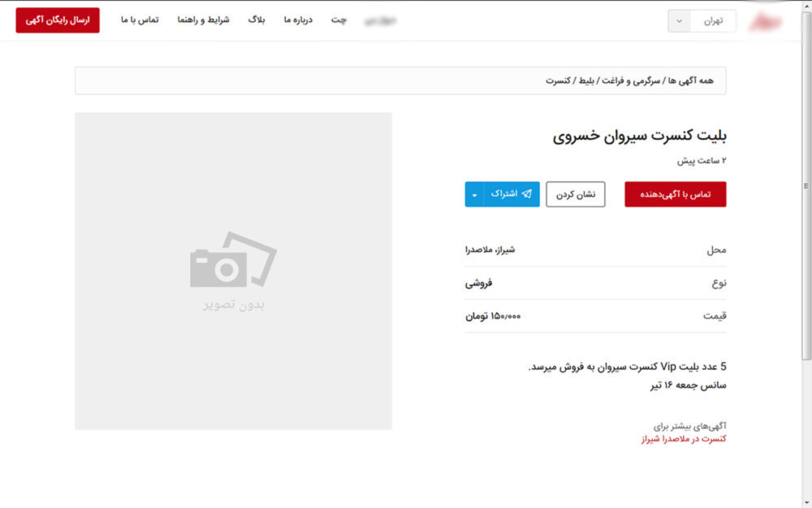The height and width of the screenshot is (508, 812).
Task: Click the price ۱۵۰٫۰۰۰ تومان
Action: point(493,316)
